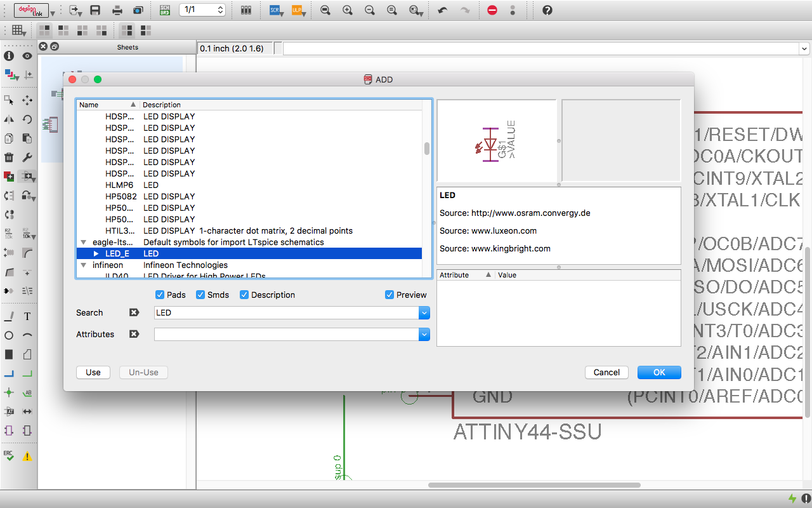Open the CAM processor icon
This screenshot has height=508, width=812.
[138, 10]
